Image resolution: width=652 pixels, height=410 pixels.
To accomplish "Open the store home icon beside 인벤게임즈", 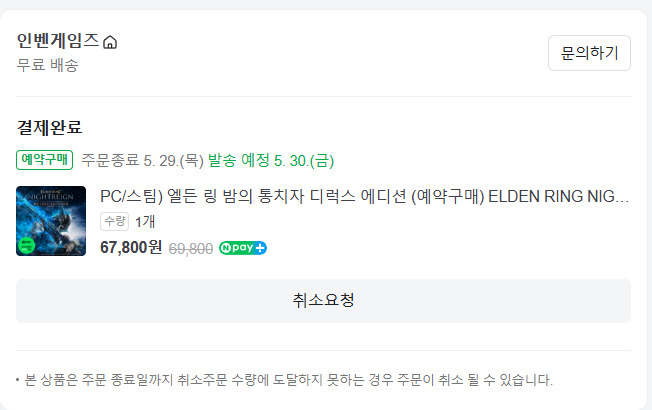I will (x=110, y=42).
